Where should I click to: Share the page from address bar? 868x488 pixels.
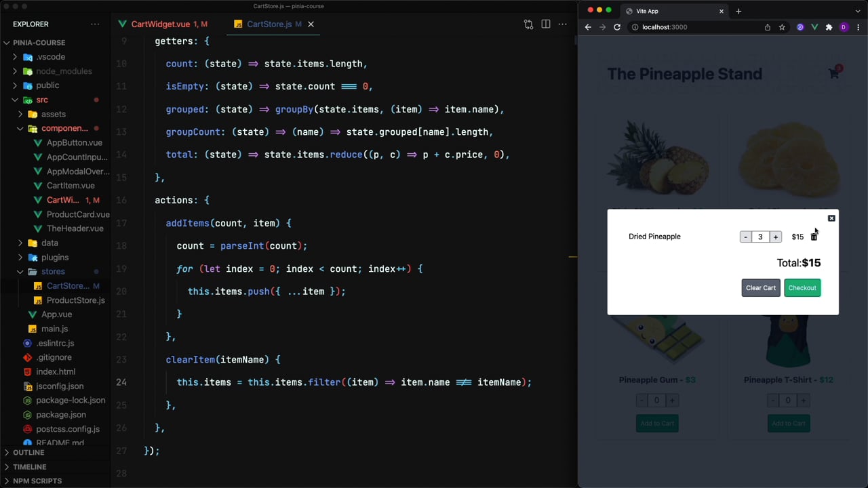[768, 27]
